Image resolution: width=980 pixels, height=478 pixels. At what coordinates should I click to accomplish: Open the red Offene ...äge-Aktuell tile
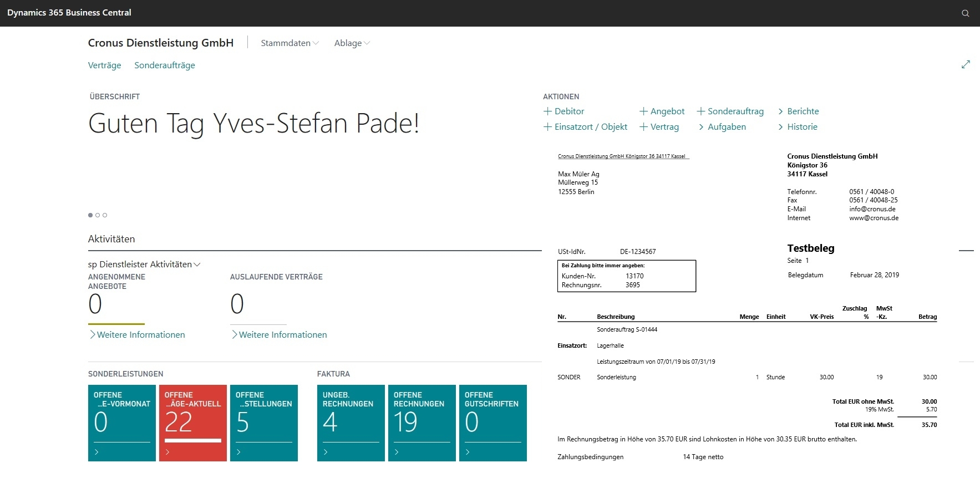pyautogui.click(x=193, y=423)
